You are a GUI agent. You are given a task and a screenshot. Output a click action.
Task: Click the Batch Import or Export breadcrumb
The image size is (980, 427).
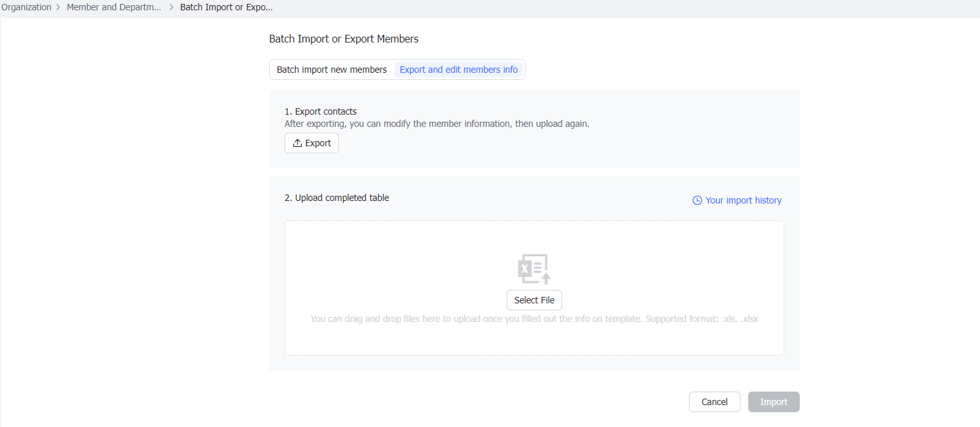coord(226,7)
